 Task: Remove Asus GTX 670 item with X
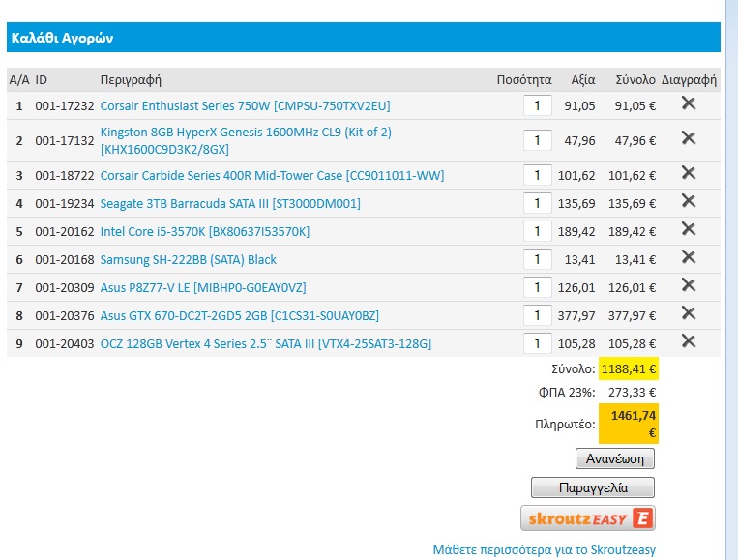click(688, 313)
